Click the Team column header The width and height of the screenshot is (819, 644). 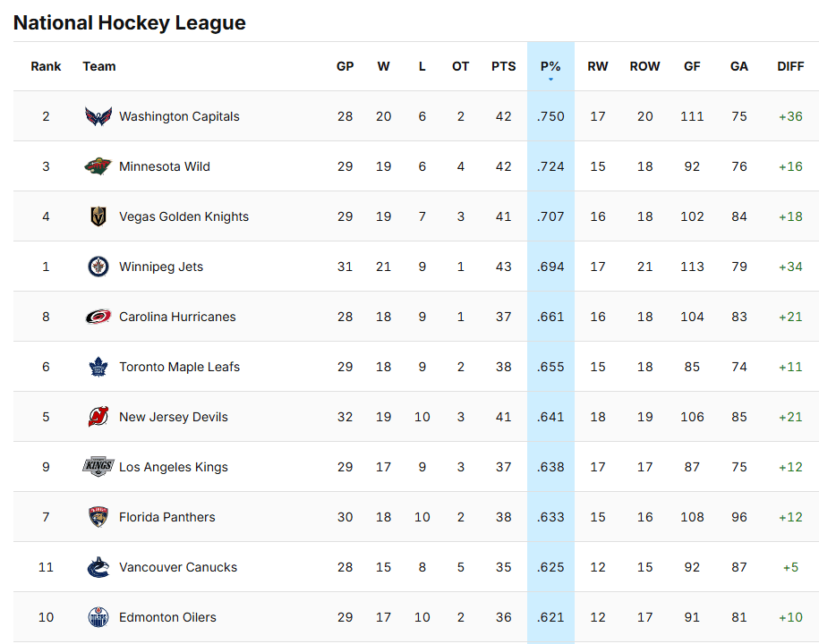click(x=99, y=66)
